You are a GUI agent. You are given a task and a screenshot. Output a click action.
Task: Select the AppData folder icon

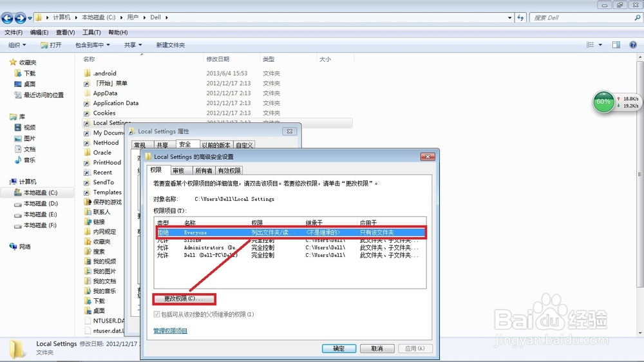pyautogui.click(x=87, y=93)
